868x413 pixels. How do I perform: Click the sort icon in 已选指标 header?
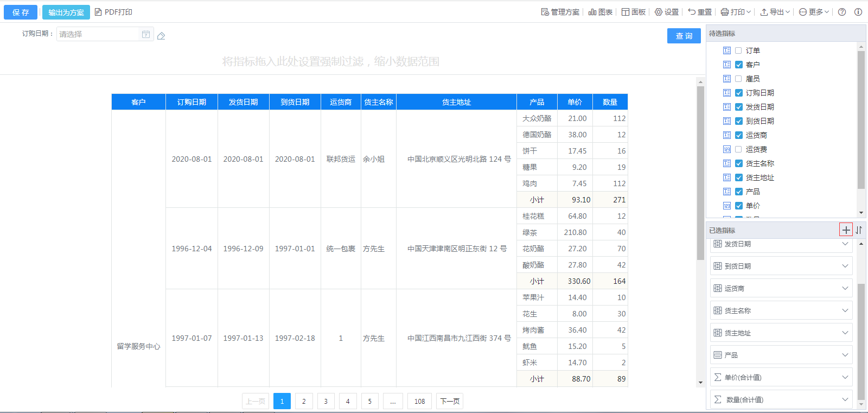tap(859, 230)
